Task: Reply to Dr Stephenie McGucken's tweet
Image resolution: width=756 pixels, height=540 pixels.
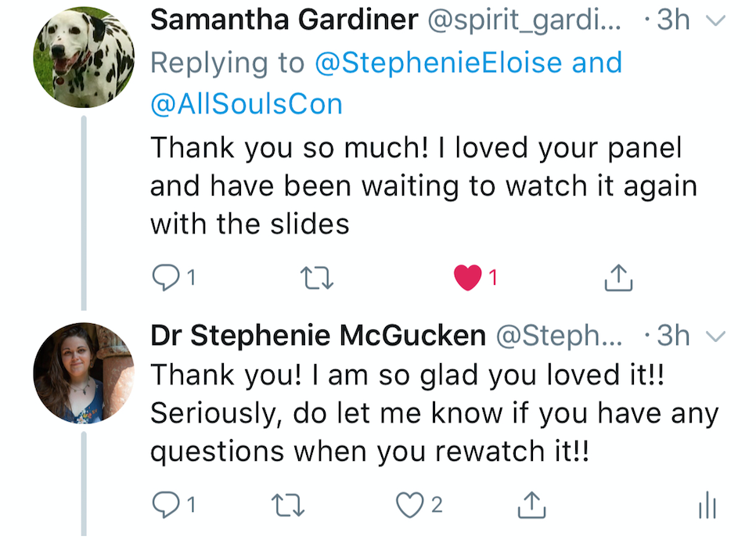Action: pyautogui.click(x=165, y=506)
